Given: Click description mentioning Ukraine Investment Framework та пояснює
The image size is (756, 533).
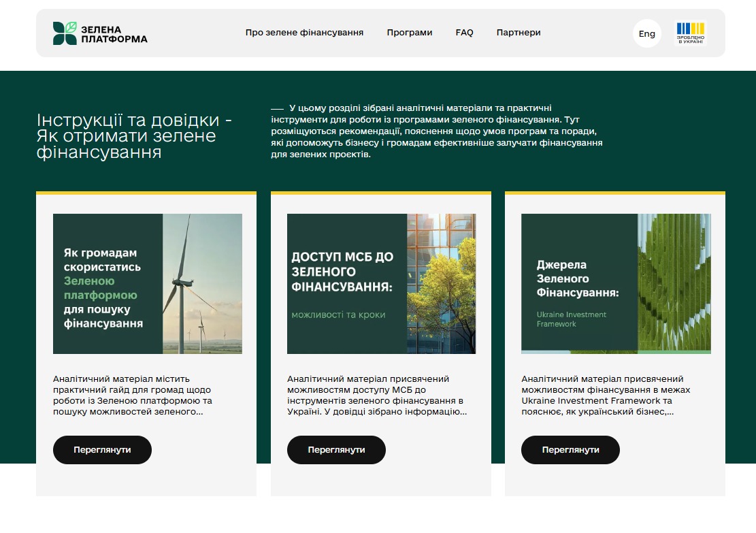Looking at the screenshot, I should point(606,395).
